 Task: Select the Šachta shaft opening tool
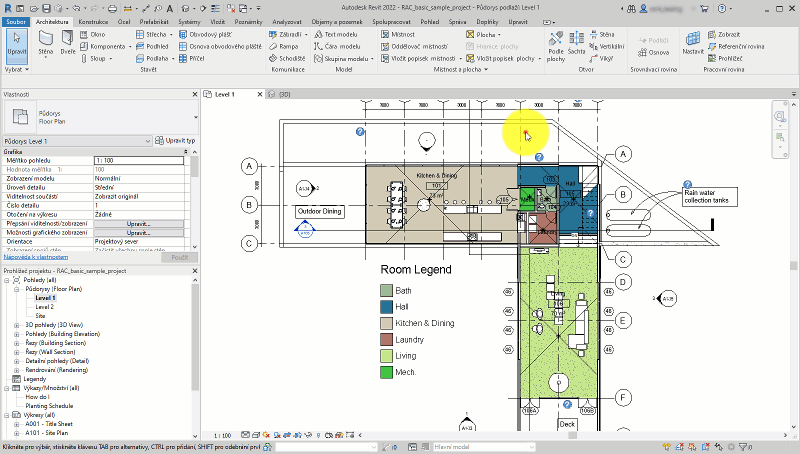(x=577, y=43)
